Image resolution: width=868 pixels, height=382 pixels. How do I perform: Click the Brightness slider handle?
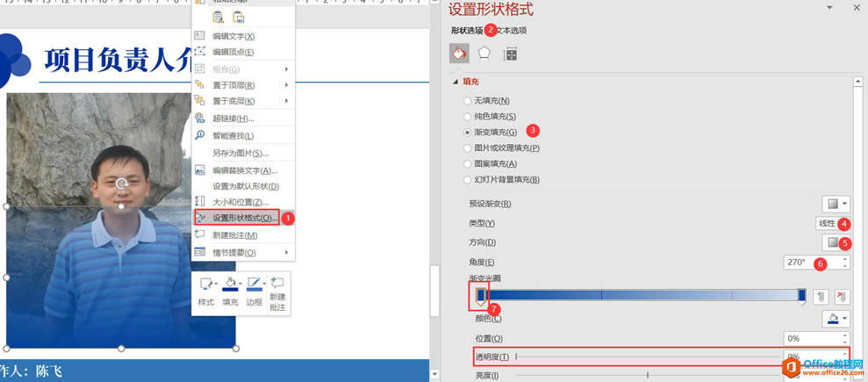[647, 375]
